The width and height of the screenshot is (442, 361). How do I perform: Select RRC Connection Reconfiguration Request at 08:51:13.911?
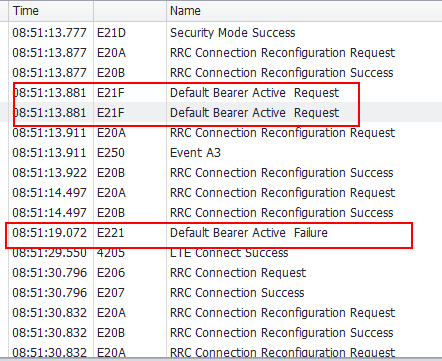coord(221,133)
